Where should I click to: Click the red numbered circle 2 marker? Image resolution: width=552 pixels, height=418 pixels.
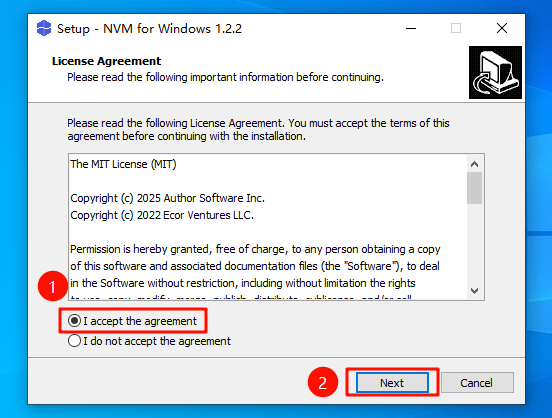[x=322, y=382]
